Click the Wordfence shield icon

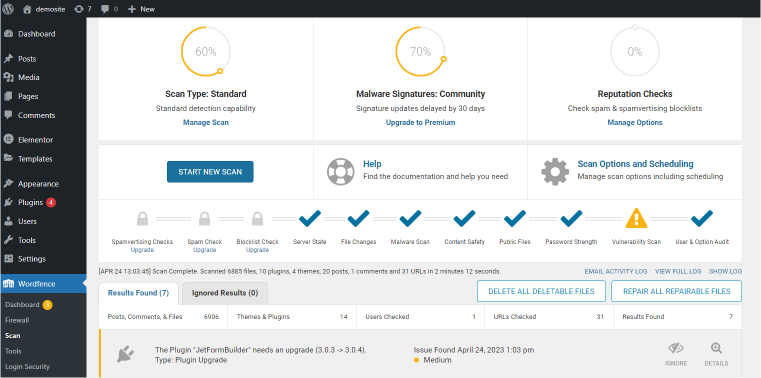(x=8, y=284)
